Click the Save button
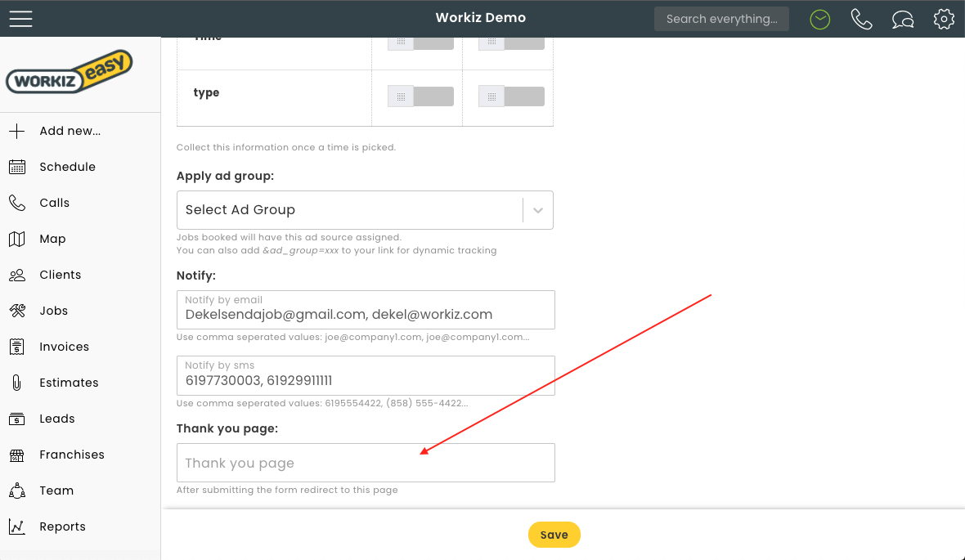 tap(554, 535)
